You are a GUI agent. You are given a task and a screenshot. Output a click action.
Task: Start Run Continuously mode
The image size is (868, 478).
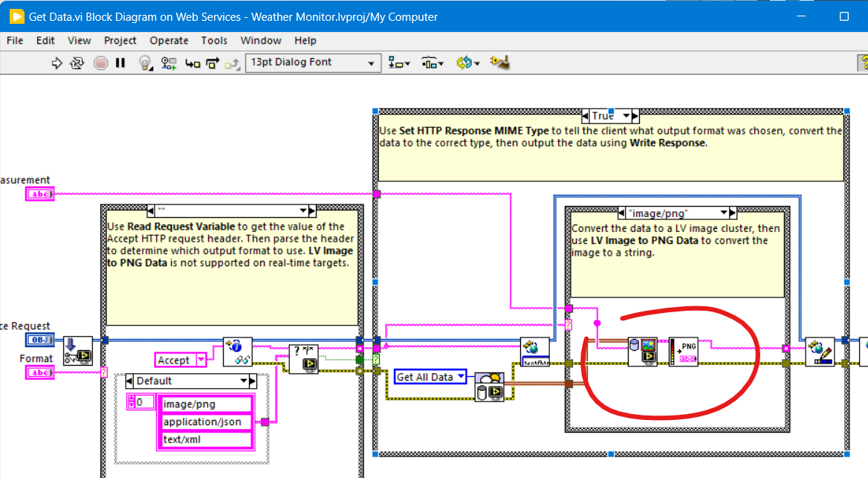77,63
